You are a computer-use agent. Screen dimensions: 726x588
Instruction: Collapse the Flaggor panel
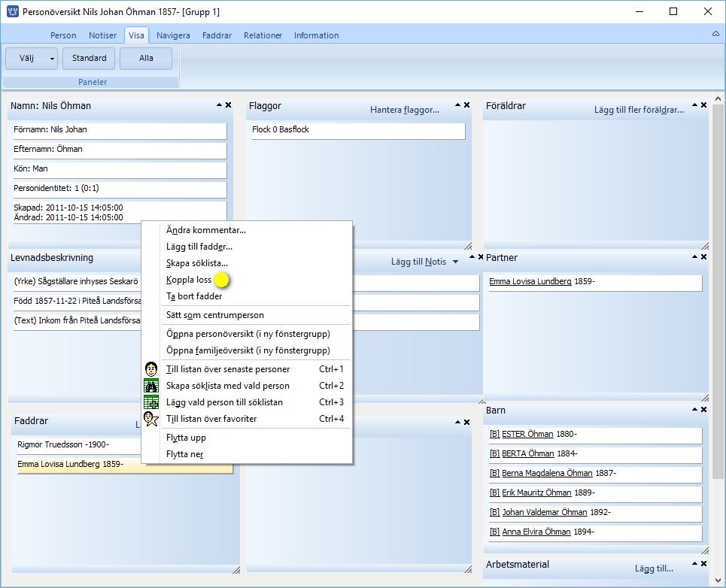[x=458, y=105]
